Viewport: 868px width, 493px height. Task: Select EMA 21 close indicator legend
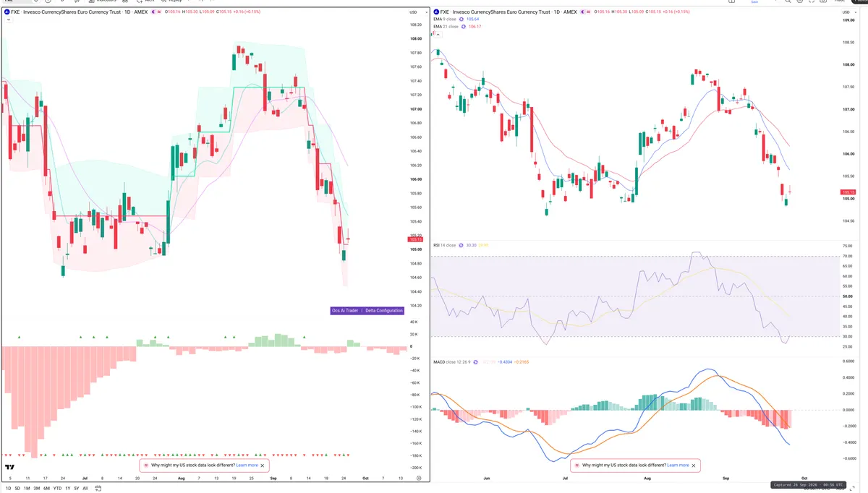point(446,27)
